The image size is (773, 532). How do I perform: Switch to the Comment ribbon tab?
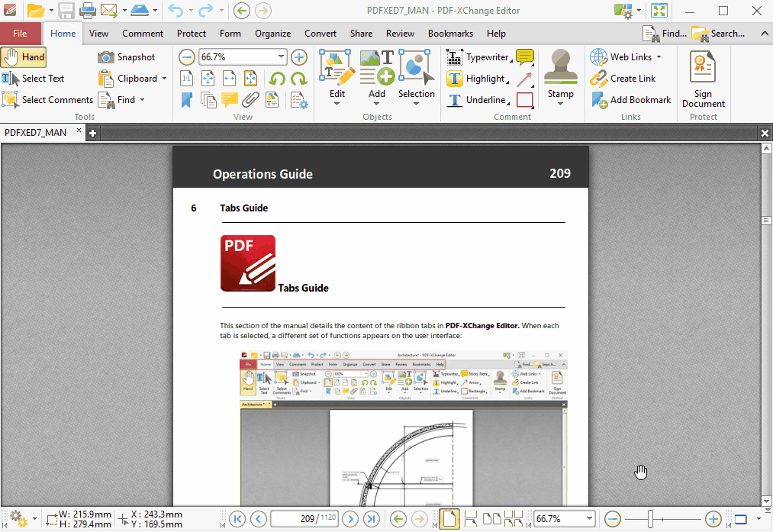(143, 34)
